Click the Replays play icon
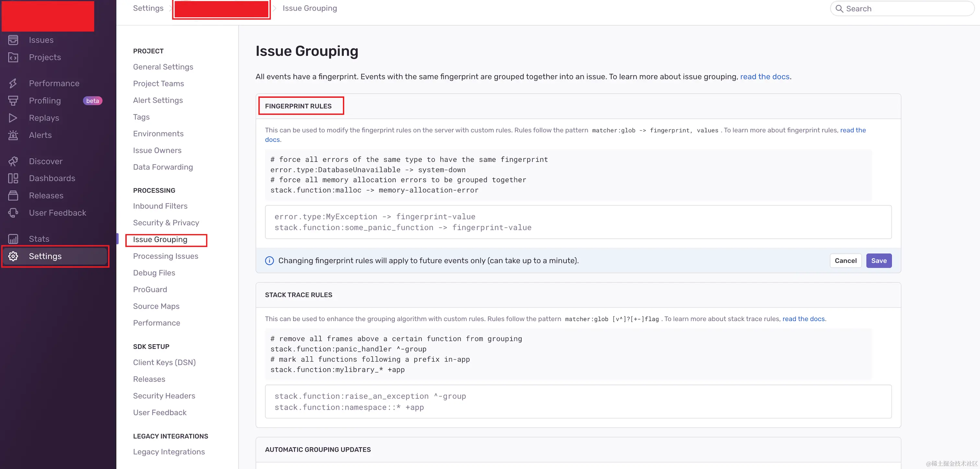The height and width of the screenshot is (469, 980). click(x=13, y=118)
